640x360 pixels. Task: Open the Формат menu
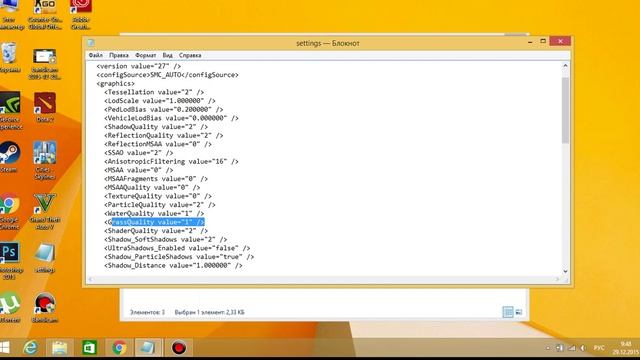[x=145, y=55]
